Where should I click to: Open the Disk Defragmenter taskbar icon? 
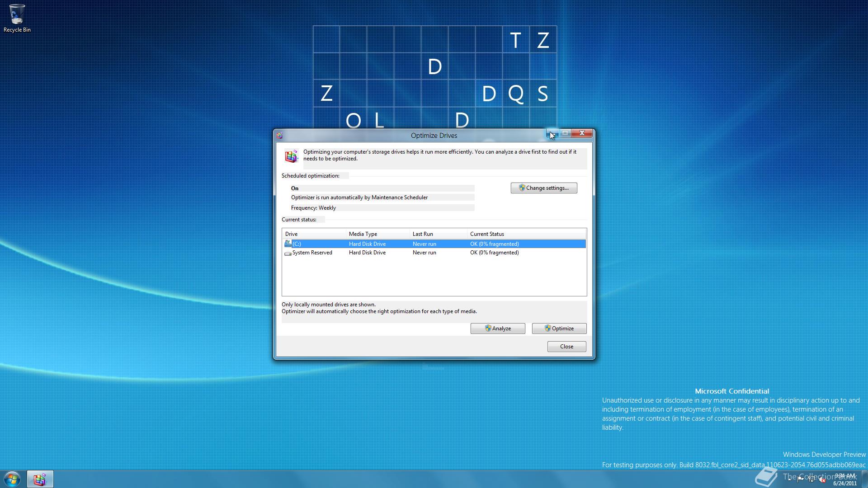coord(40,479)
